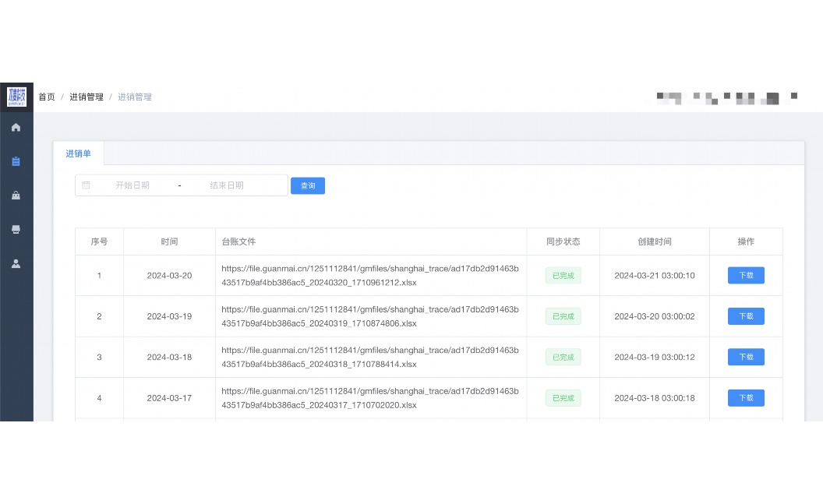Image resolution: width=823 pixels, height=504 pixels.
Task: Click the calendar icon in date range field
Action: coord(87,185)
